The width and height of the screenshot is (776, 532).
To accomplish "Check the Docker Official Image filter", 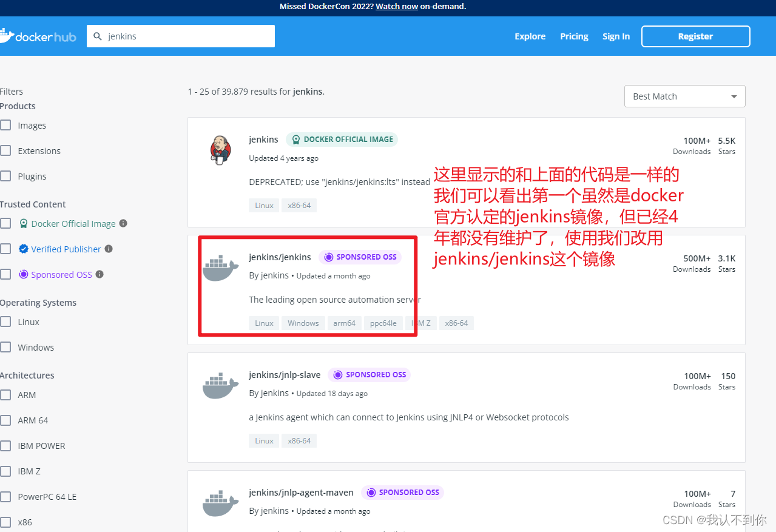I will 5,223.
